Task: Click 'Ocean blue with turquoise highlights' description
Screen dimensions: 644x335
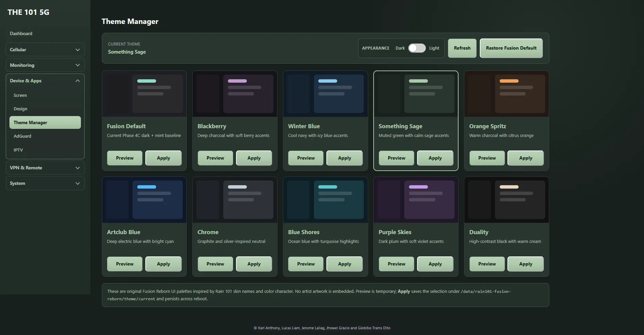Action: coord(323,242)
